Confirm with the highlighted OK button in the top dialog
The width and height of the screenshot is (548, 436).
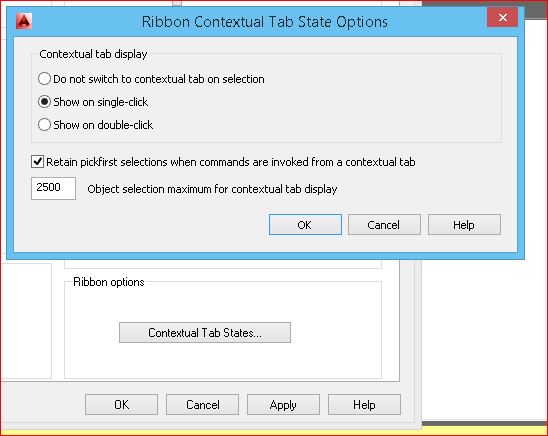click(x=305, y=225)
